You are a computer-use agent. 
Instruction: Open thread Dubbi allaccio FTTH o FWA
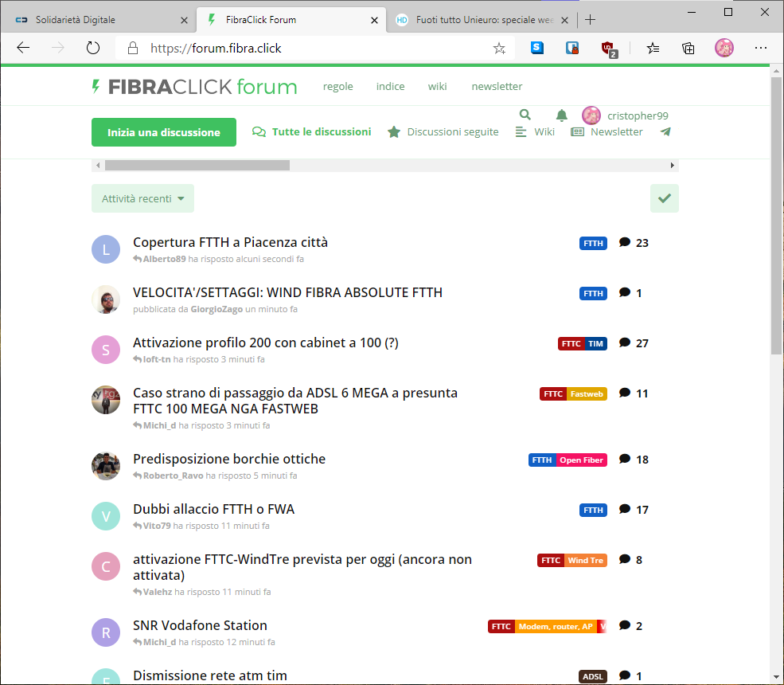pos(213,509)
